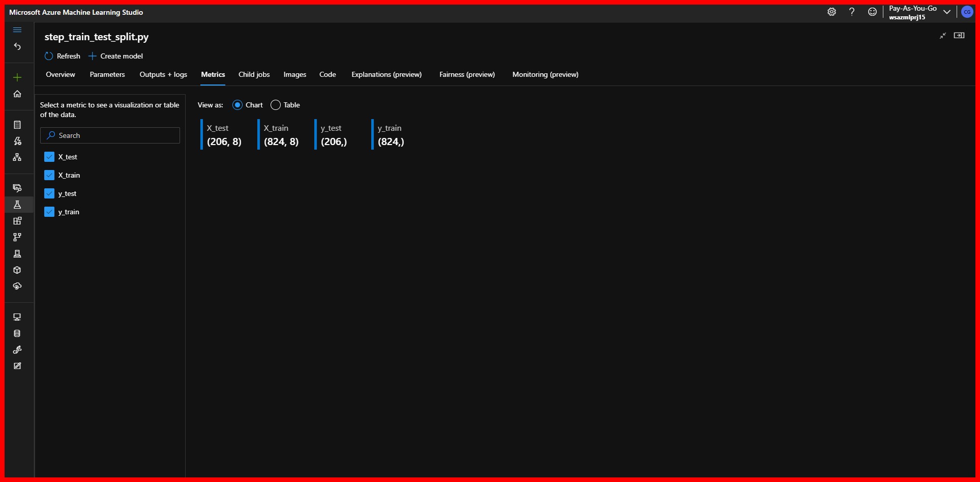
Task: Click the Refresh button label
Action: pyautogui.click(x=69, y=56)
